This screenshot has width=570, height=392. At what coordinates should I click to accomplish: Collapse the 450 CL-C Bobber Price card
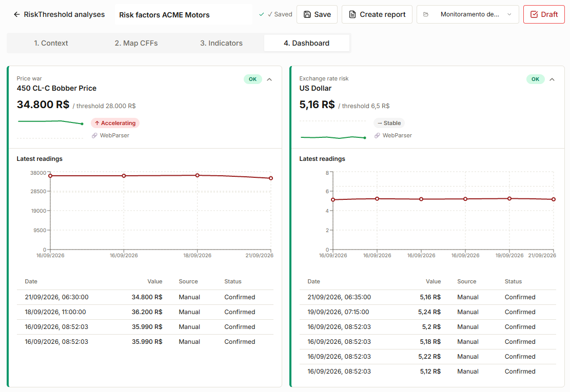point(269,79)
